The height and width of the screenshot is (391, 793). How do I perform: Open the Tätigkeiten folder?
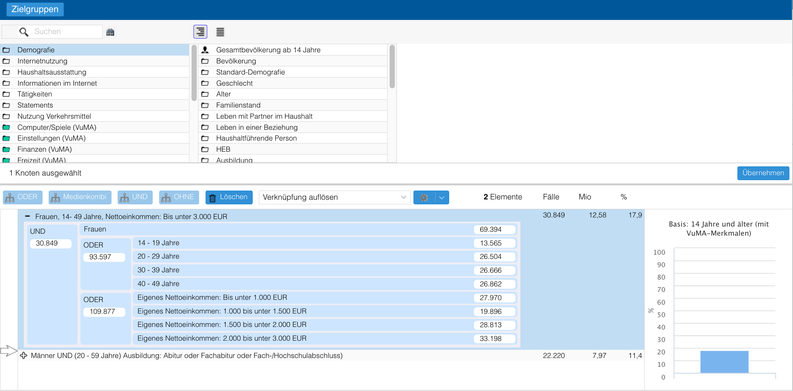(x=95, y=94)
